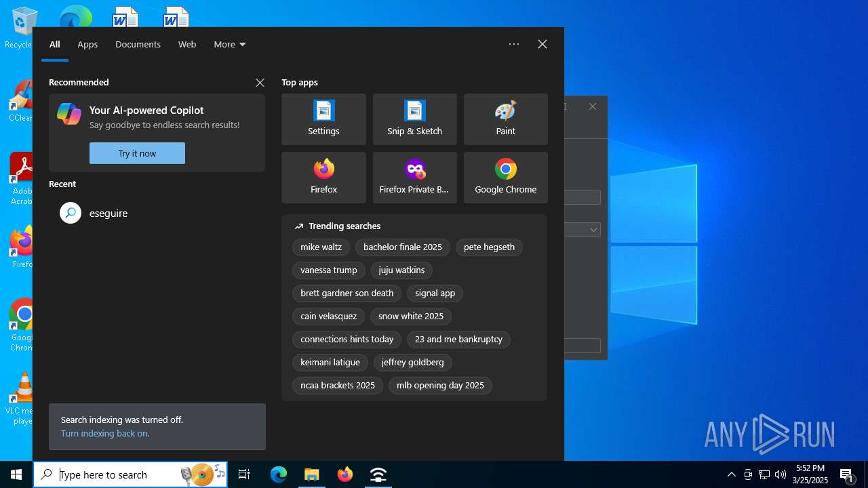This screenshot has height=488, width=868.
Task: Close the search panel
Action: pyautogui.click(x=542, y=44)
